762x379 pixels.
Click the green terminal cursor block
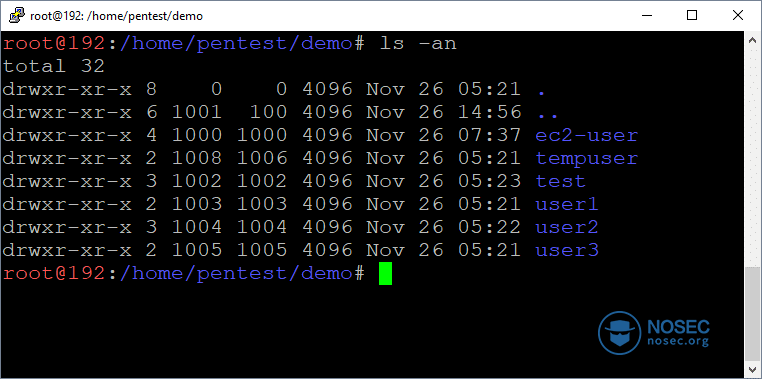pos(385,274)
